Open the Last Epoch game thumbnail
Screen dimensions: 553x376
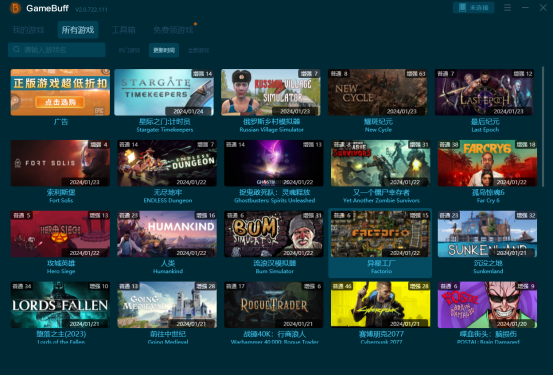[x=484, y=92]
